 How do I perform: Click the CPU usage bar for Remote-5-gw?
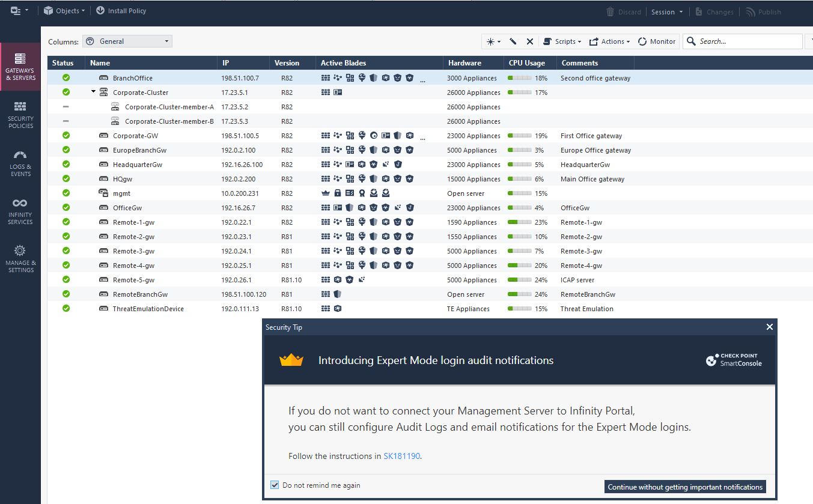click(x=520, y=280)
